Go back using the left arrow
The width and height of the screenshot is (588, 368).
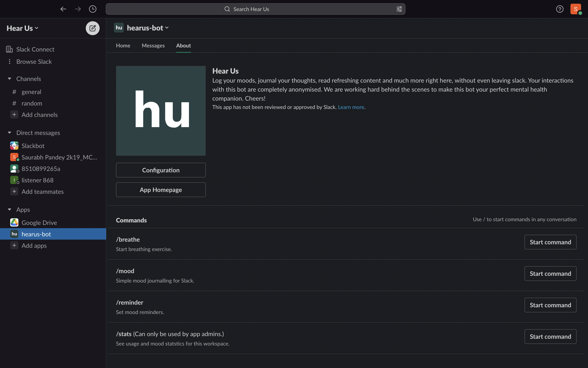[x=63, y=9]
